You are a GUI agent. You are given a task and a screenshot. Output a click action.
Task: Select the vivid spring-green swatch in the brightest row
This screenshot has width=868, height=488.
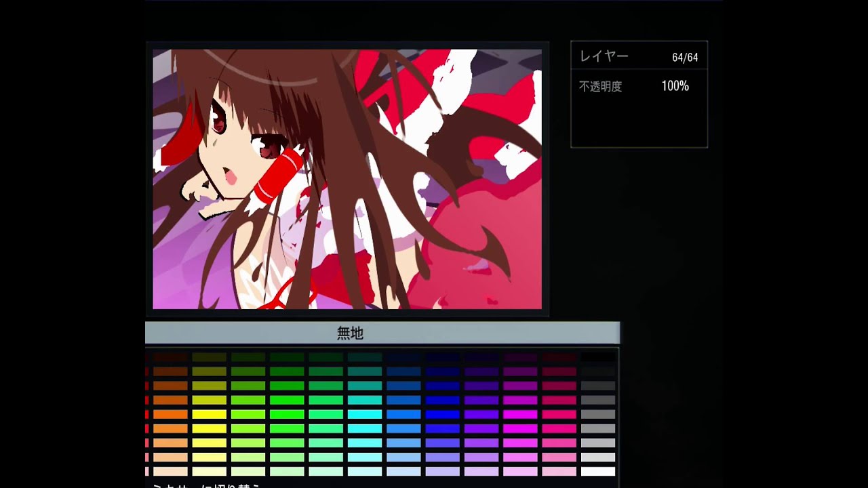coord(326,414)
